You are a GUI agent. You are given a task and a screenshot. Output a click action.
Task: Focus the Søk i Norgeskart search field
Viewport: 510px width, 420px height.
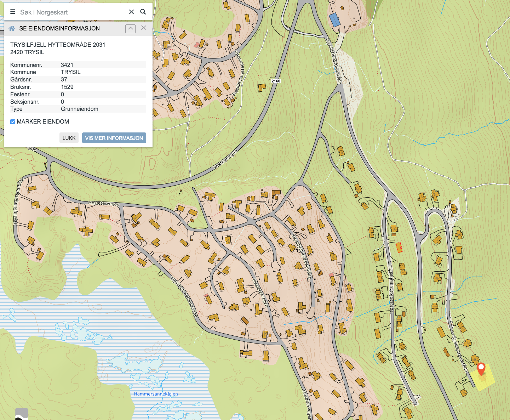[x=71, y=12]
